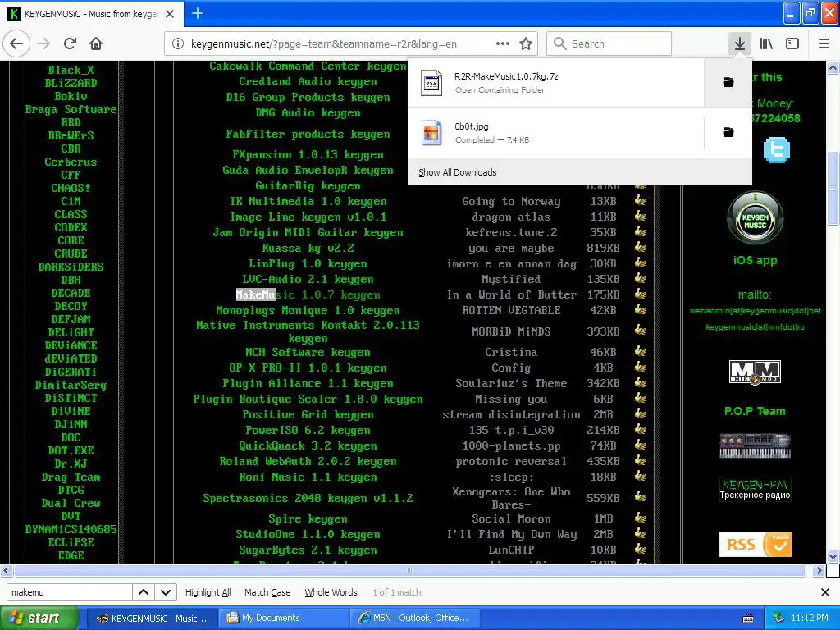Open FabFilter products keygen link

click(x=308, y=134)
